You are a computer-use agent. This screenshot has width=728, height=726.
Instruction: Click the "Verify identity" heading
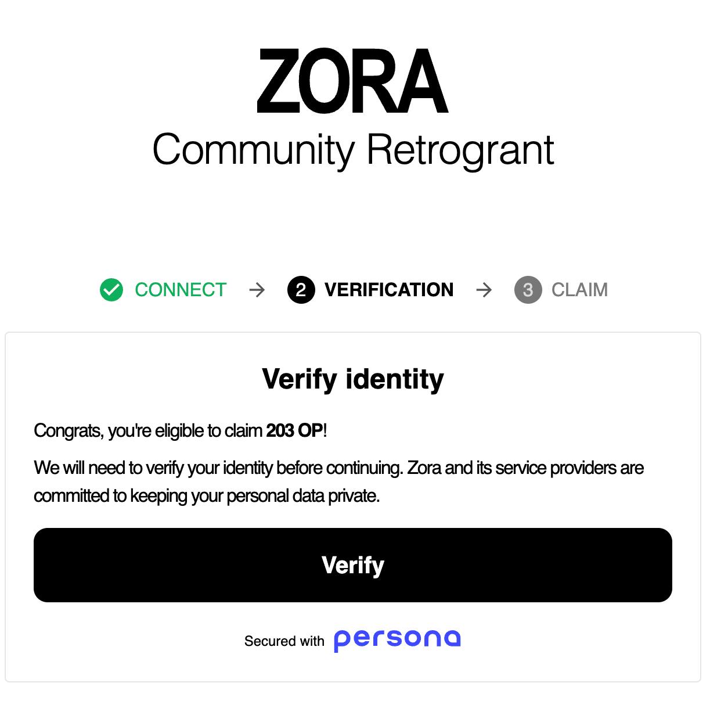pyautogui.click(x=353, y=379)
